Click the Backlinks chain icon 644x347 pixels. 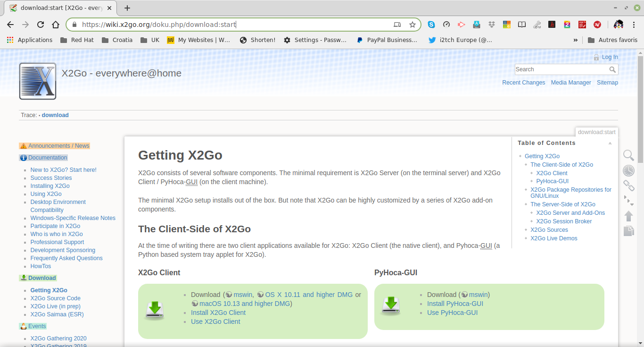pyautogui.click(x=628, y=186)
